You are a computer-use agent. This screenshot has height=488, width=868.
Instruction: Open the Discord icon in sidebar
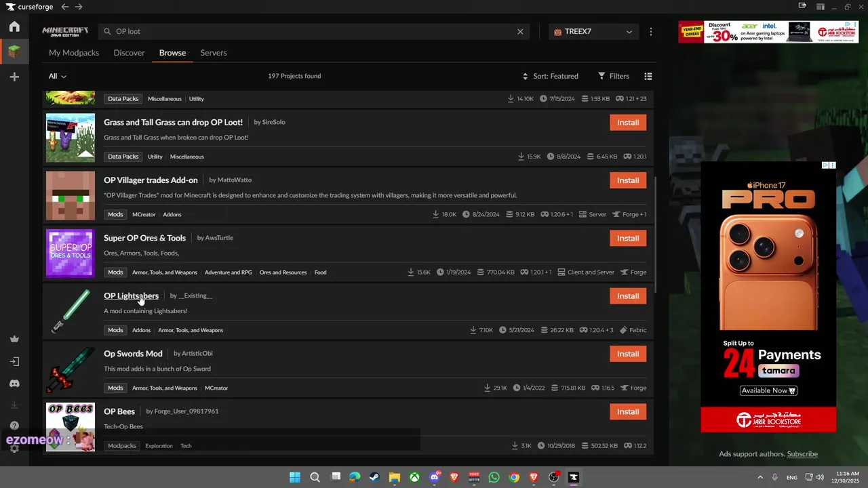click(x=14, y=384)
